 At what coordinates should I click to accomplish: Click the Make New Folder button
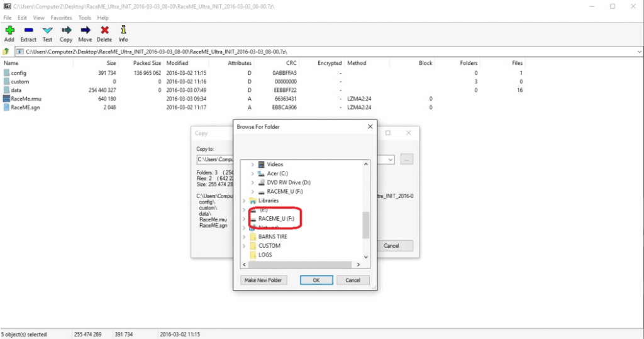(x=262, y=280)
